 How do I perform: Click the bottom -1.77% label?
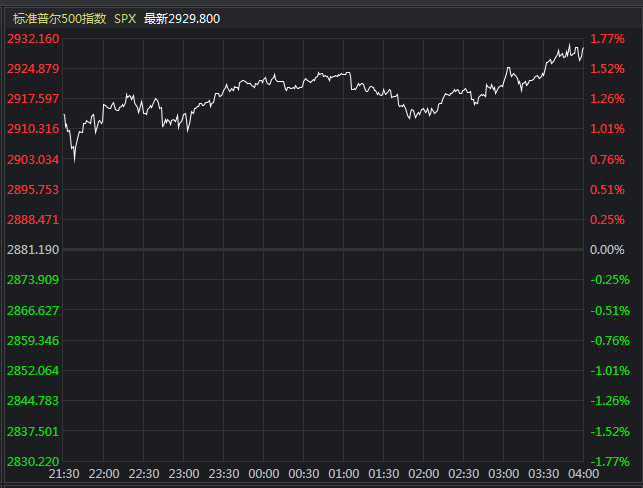click(610, 461)
